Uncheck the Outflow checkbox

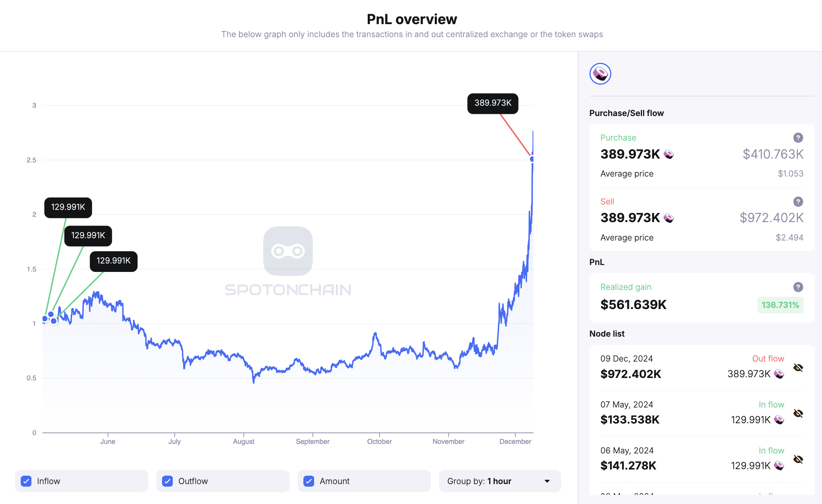167,481
